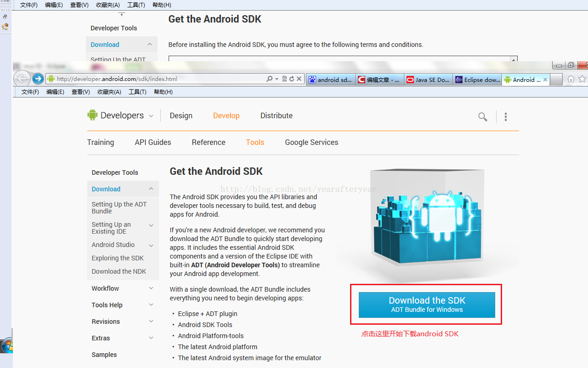Screen dimensions: 588x368
Task: Open the three-dot overflow menu on the page header
Action: (x=505, y=117)
